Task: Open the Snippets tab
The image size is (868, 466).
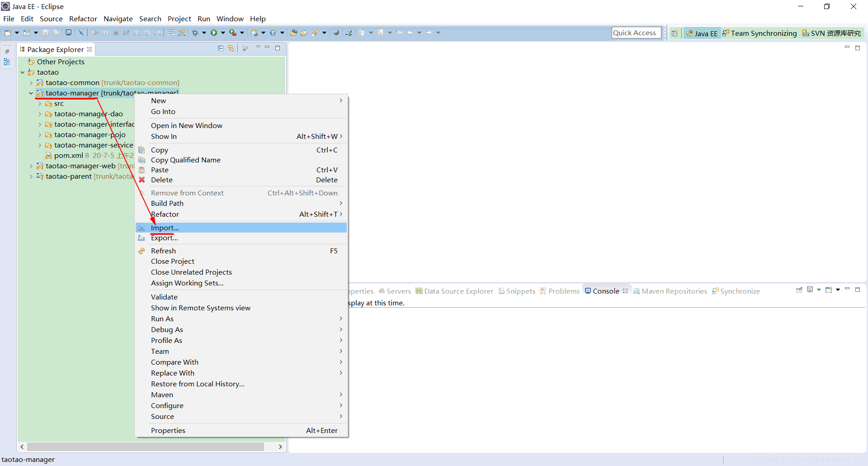Action: 517,291
